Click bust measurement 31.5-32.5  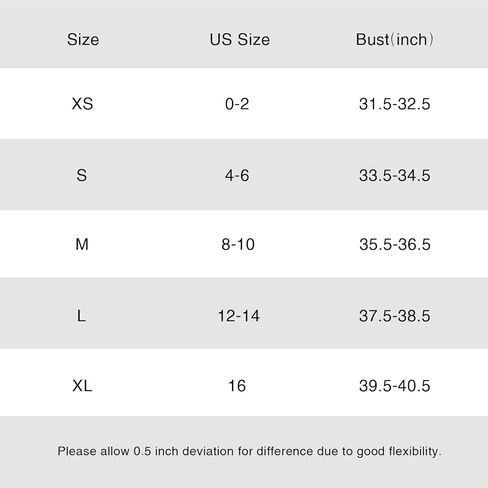(395, 104)
